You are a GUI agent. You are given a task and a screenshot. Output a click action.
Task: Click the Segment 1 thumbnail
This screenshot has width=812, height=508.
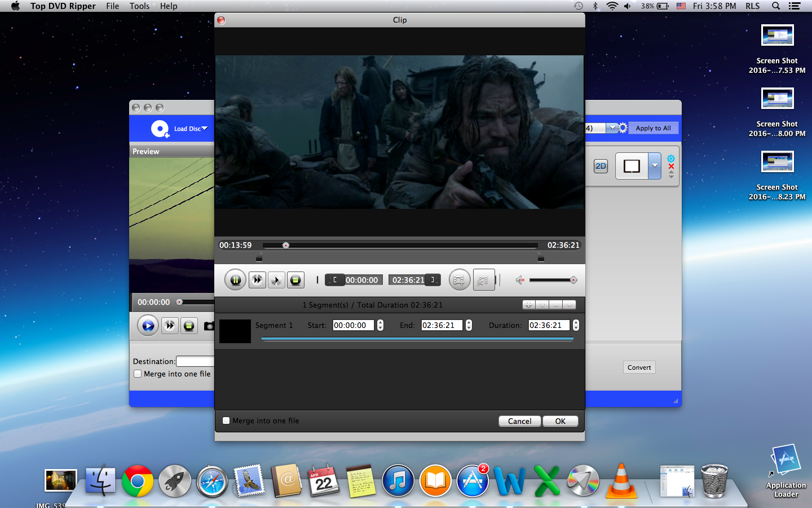(x=235, y=331)
